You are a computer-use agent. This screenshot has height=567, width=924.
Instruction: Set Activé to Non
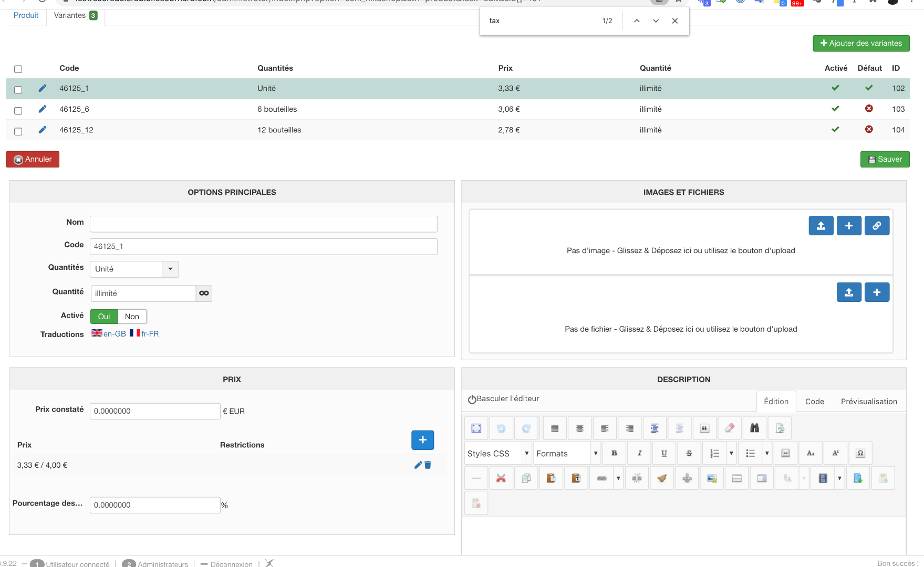coord(132,317)
